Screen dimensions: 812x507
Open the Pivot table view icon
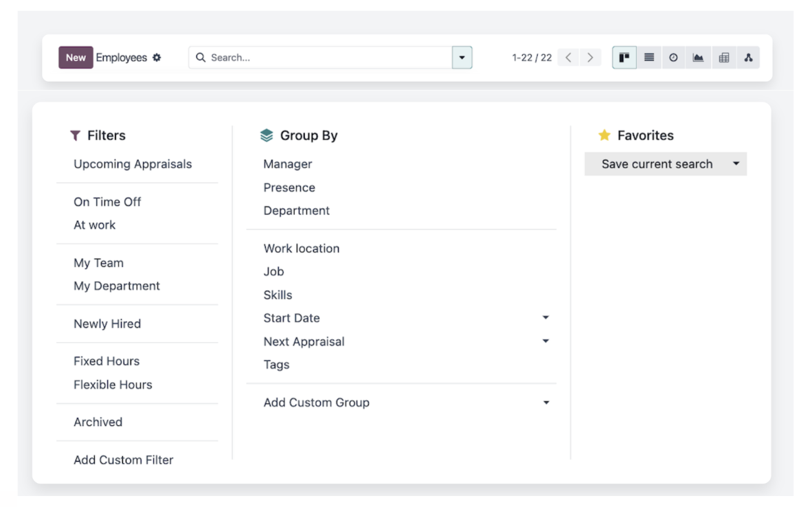[723, 58]
